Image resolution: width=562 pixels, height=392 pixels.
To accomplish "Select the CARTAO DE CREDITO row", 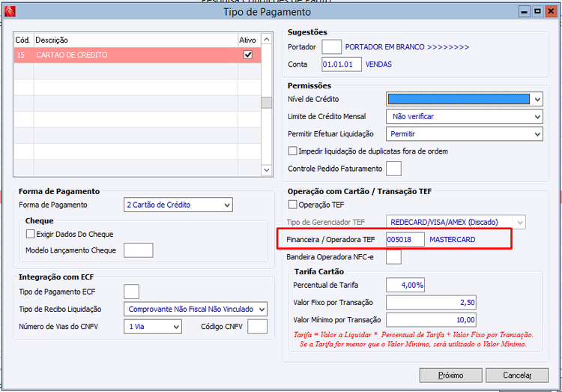I will [x=135, y=55].
